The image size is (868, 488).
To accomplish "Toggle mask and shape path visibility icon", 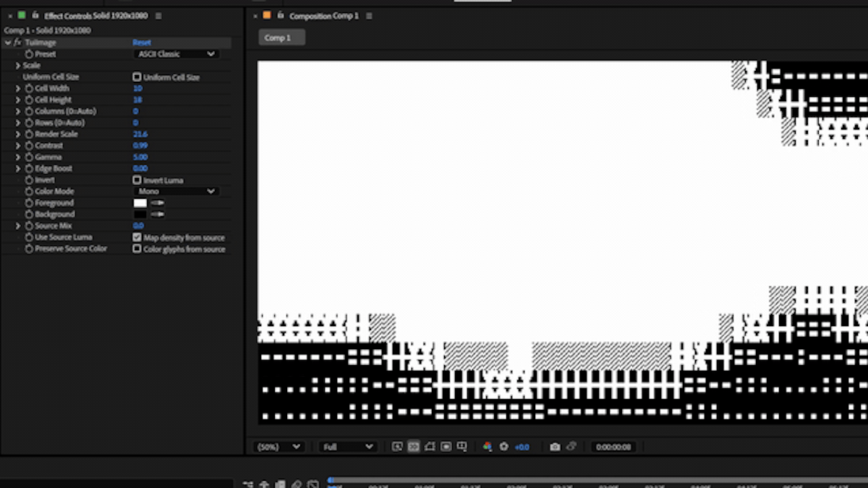I will click(430, 447).
